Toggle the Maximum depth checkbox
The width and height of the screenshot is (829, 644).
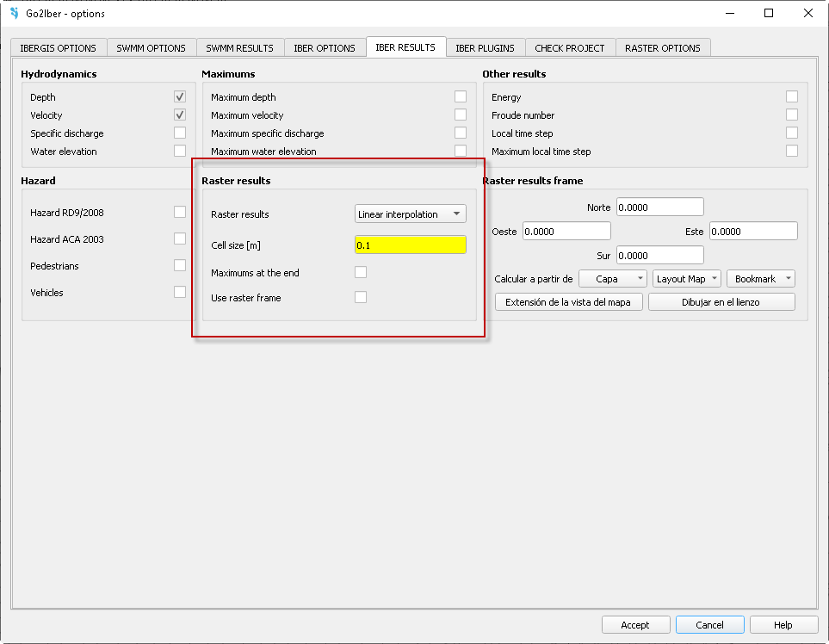(461, 96)
